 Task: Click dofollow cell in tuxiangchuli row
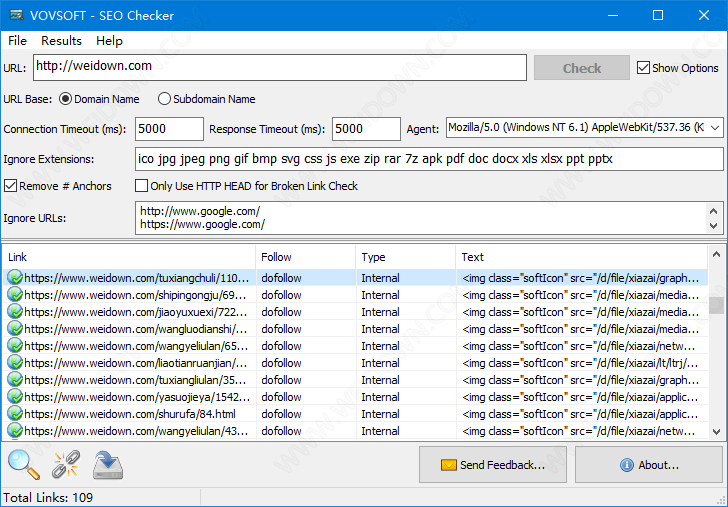click(x=281, y=278)
